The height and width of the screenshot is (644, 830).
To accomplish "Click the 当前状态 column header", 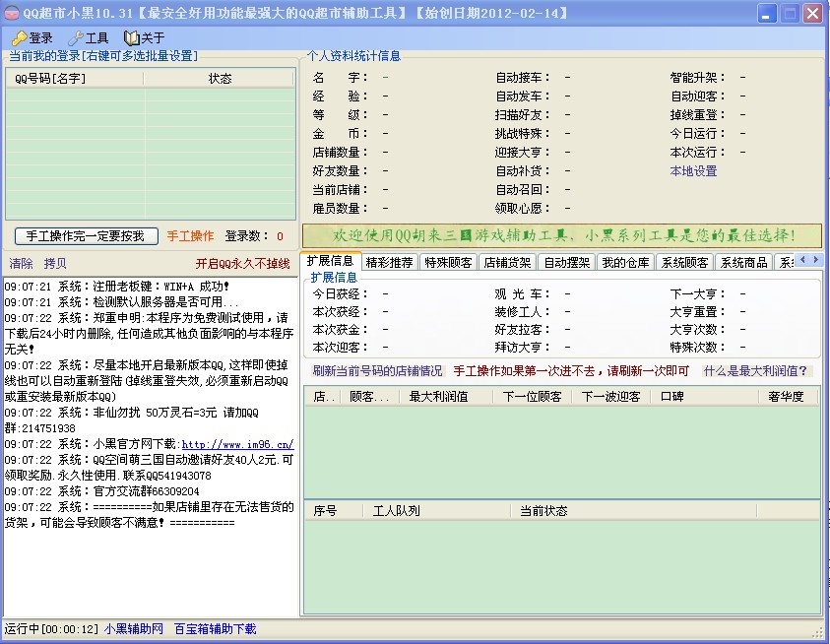I will pyautogui.click(x=634, y=510).
